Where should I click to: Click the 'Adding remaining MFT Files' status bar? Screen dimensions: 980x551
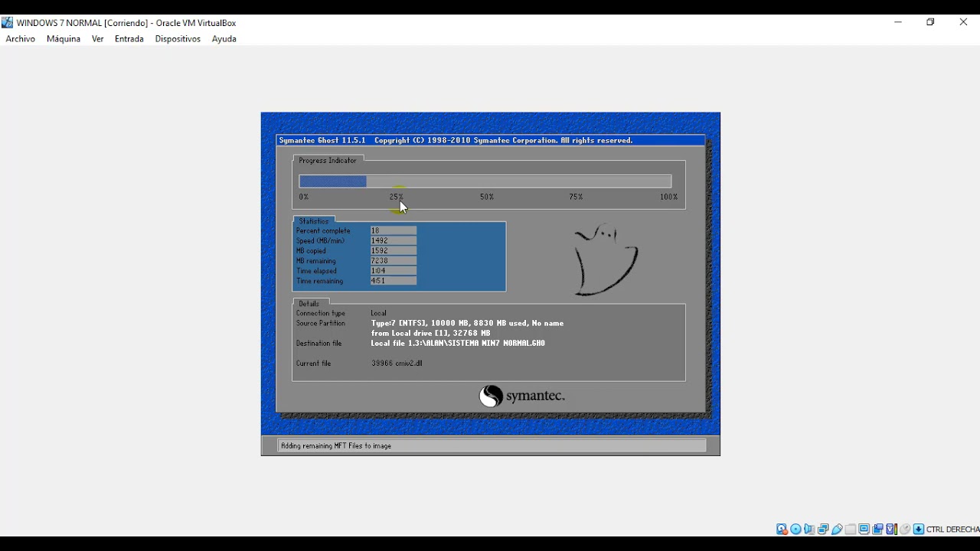(x=492, y=445)
